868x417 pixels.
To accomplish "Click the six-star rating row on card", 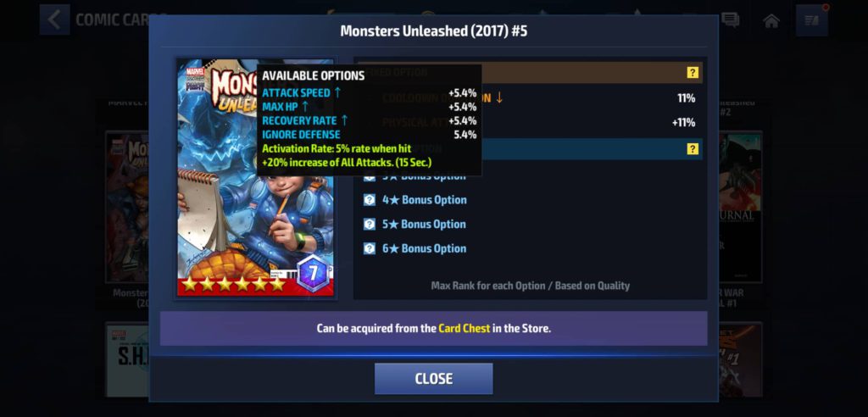I will 233,284.
